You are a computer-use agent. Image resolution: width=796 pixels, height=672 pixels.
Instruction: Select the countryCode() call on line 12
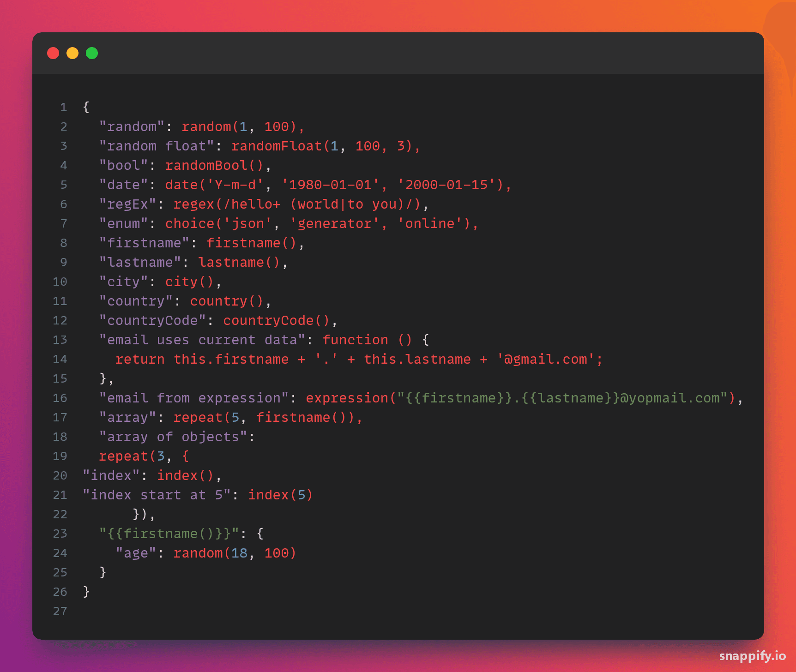point(277,320)
